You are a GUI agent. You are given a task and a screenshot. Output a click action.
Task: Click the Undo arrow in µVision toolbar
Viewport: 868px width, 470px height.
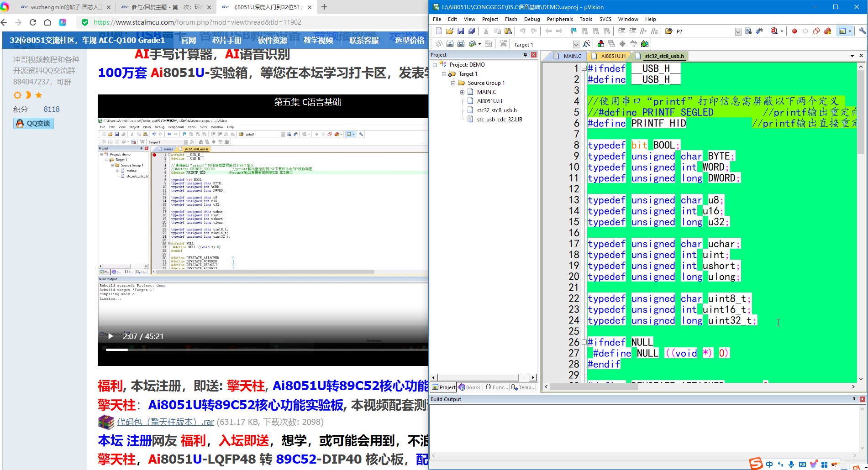(x=522, y=31)
